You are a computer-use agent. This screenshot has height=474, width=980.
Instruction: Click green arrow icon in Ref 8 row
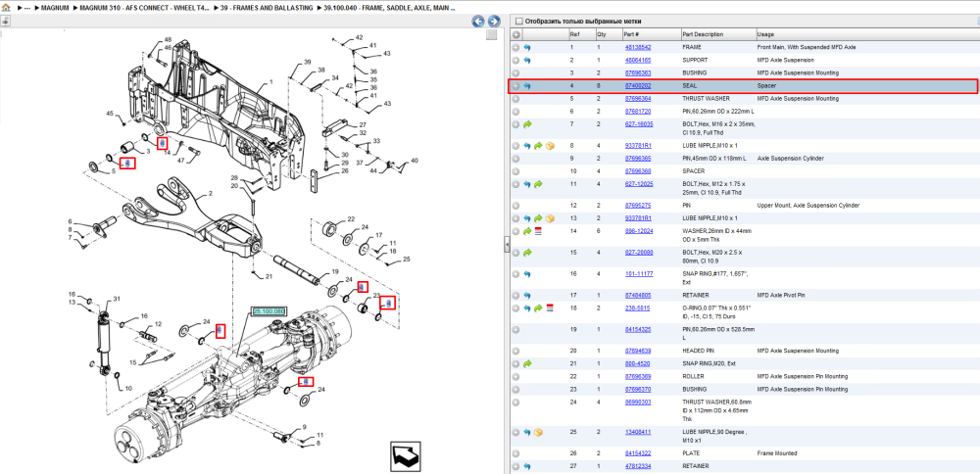click(538, 146)
